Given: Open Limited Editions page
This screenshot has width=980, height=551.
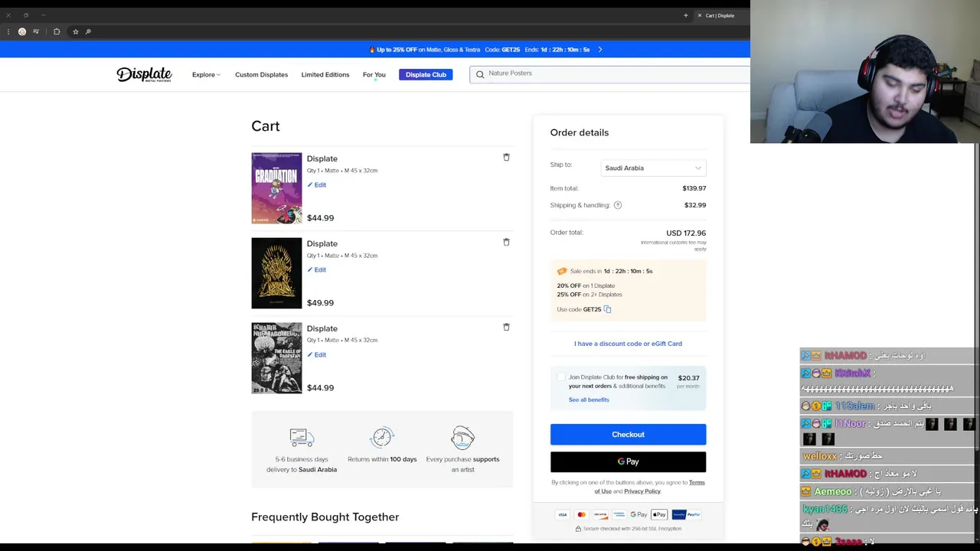Looking at the screenshot, I should click(x=325, y=74).
